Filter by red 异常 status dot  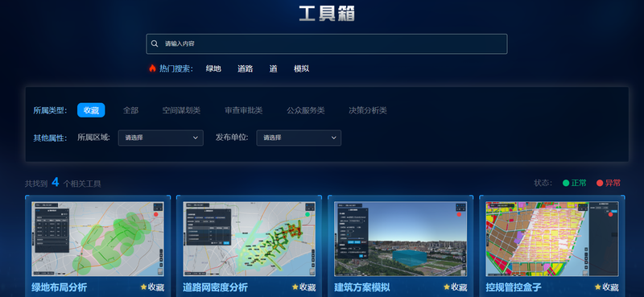(x=600, y=184)
